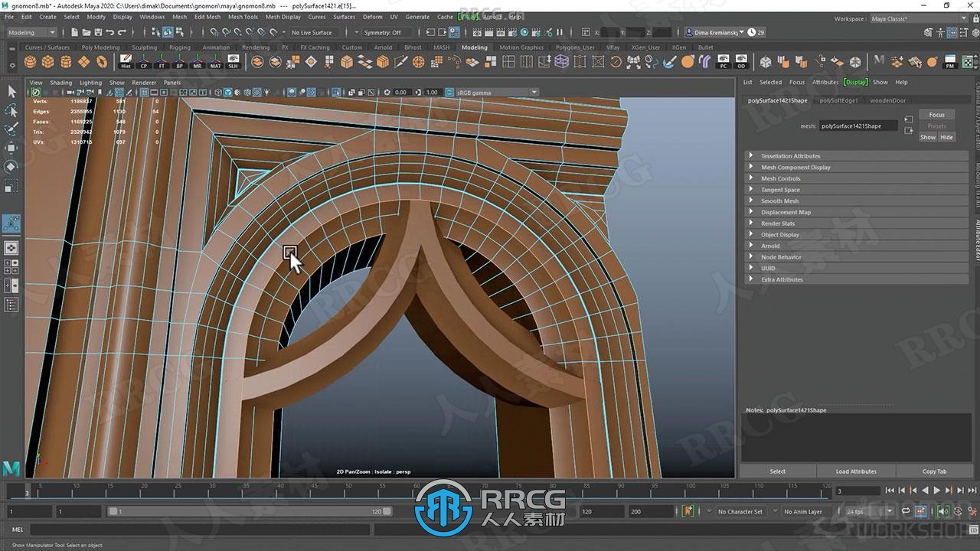The width and height of the screenshot is (980, 551).
Task: Undo the last action with the toolbar icon
Action: point(110,32)
